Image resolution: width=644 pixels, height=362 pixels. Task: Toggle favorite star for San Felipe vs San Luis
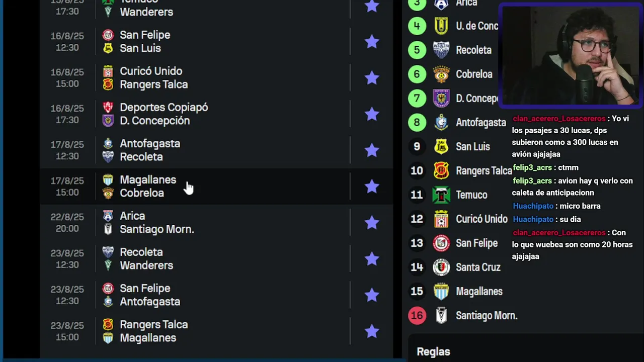[372, 41]
